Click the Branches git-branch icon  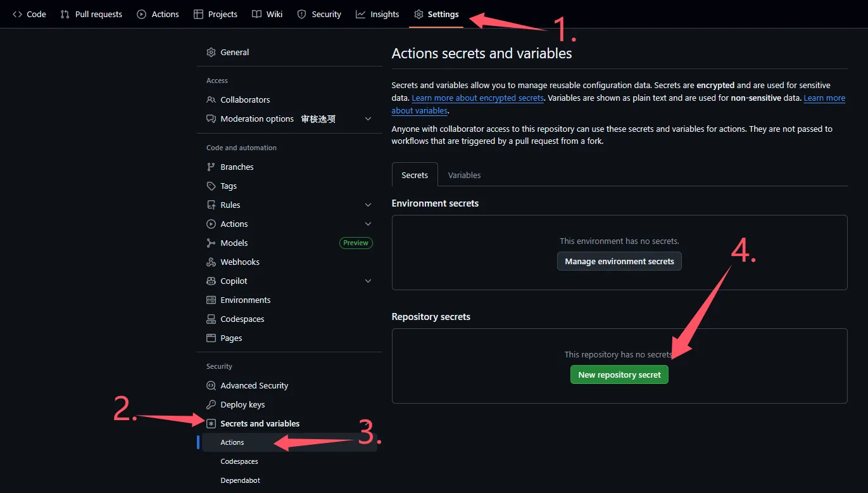(211, 167)
